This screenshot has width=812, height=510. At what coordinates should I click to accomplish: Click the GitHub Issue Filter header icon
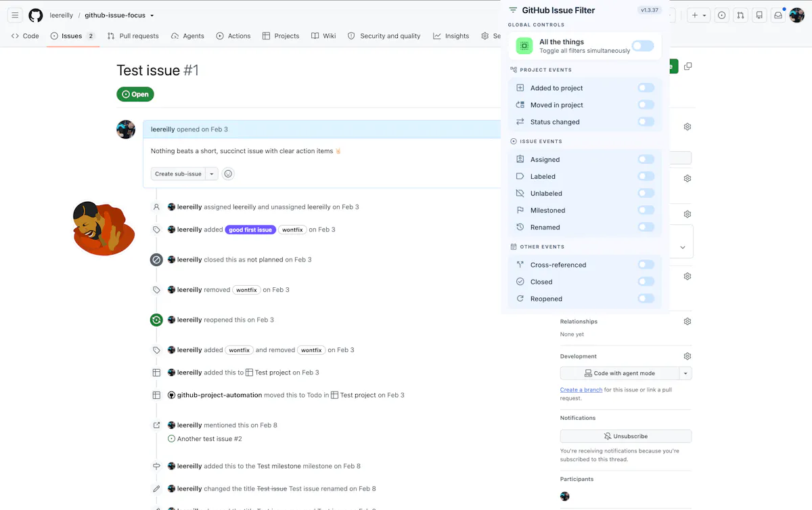click(x=513, y=10)
